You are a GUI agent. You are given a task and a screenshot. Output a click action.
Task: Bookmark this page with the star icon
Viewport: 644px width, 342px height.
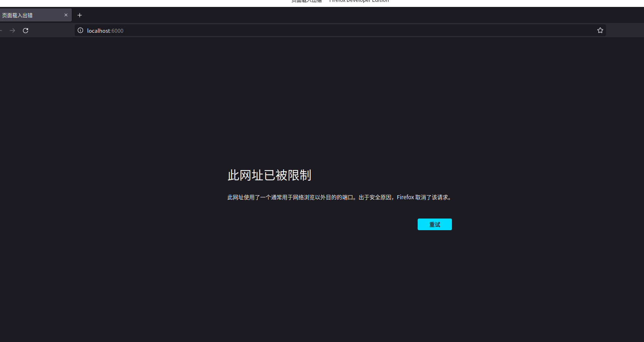tap(600, 31)
